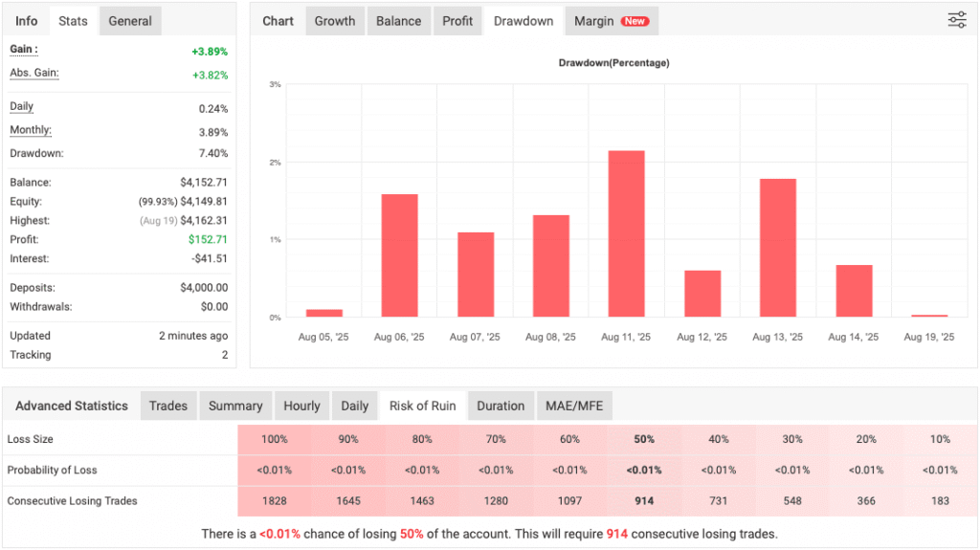Show the Trades statistics tab
980x550 pixels.
(x=168, y=406)
